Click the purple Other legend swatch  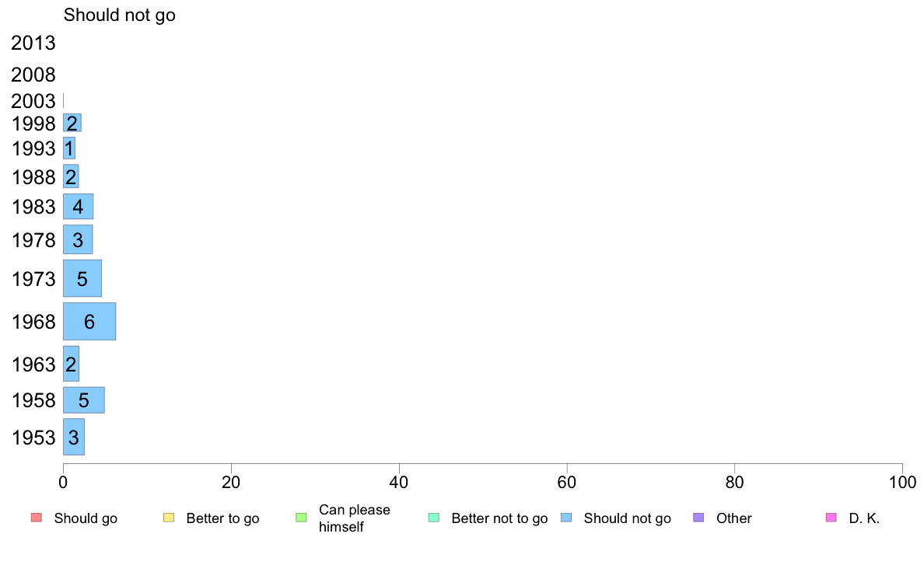pyautogui.click(x=699, y=518)
